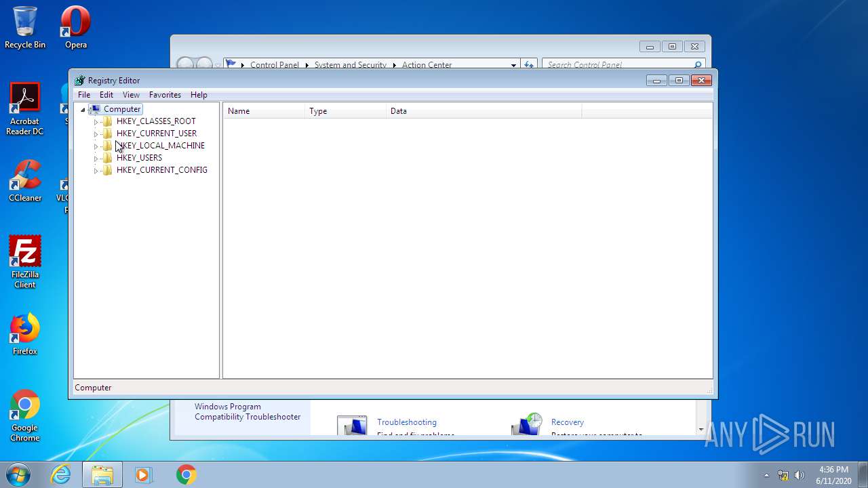Open Windows Media Player from the taskbar
Viewport: 868px width, 488px height.
tap(144, 474)
